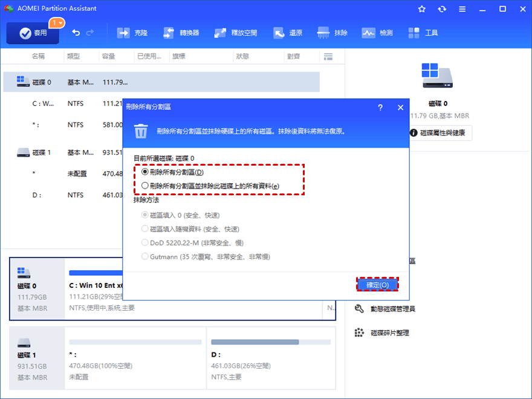Open the 檢測 test tool

377,33
